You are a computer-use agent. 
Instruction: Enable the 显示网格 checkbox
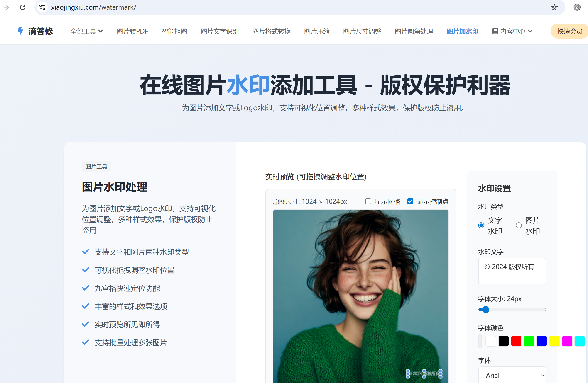(x=368, y=201)
